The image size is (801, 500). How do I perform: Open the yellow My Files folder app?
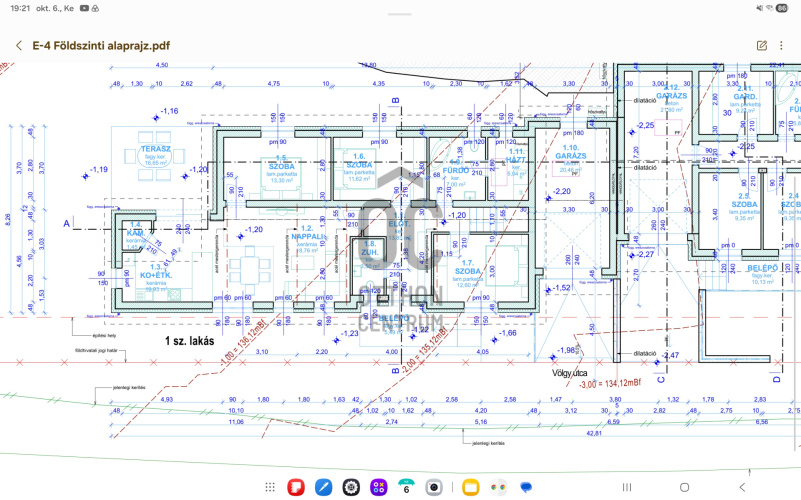(x=470, y=487)
